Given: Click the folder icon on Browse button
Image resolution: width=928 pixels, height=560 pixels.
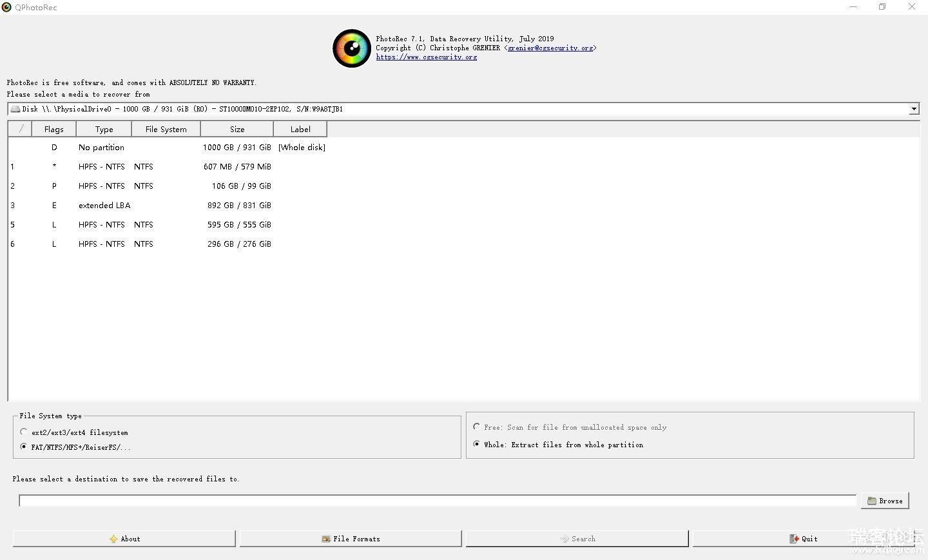Looking at the screenshot, I should [872, 501].
